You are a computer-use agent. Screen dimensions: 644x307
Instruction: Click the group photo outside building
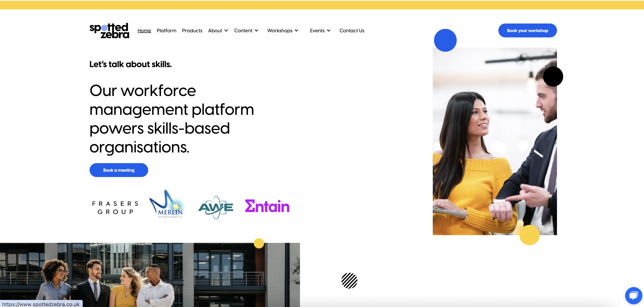[x=150, y=275]
